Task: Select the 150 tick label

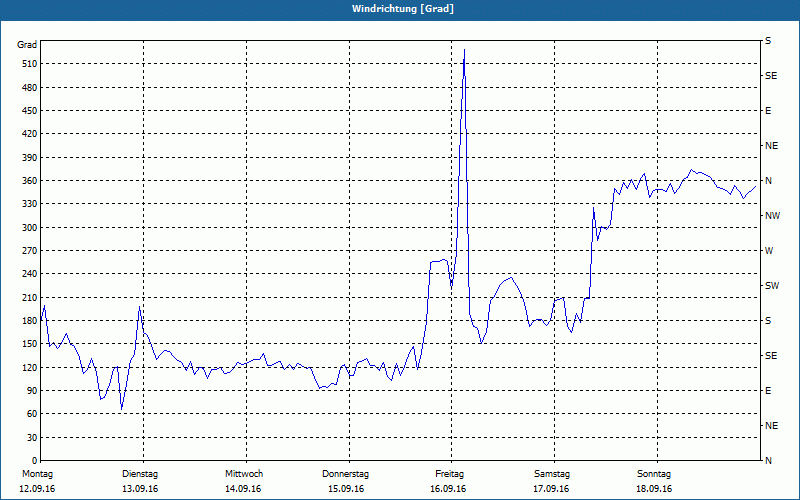Action: click(x=29, y=344)
